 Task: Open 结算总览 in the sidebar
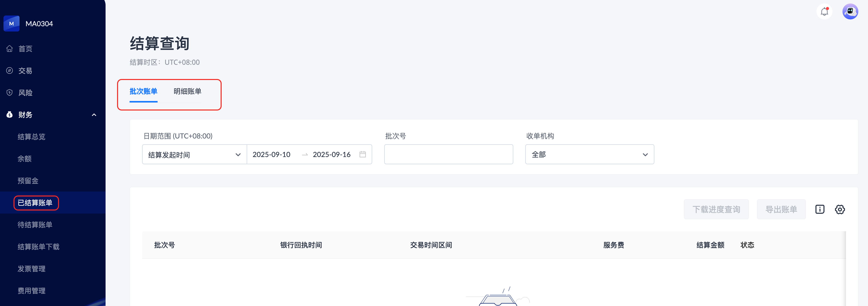click(31, 137)
